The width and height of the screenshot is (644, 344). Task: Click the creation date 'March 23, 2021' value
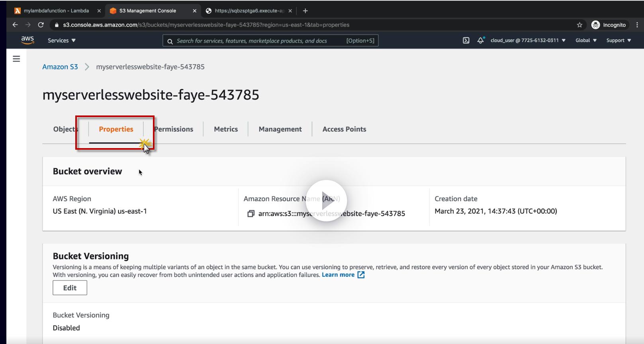click(496, 211)
